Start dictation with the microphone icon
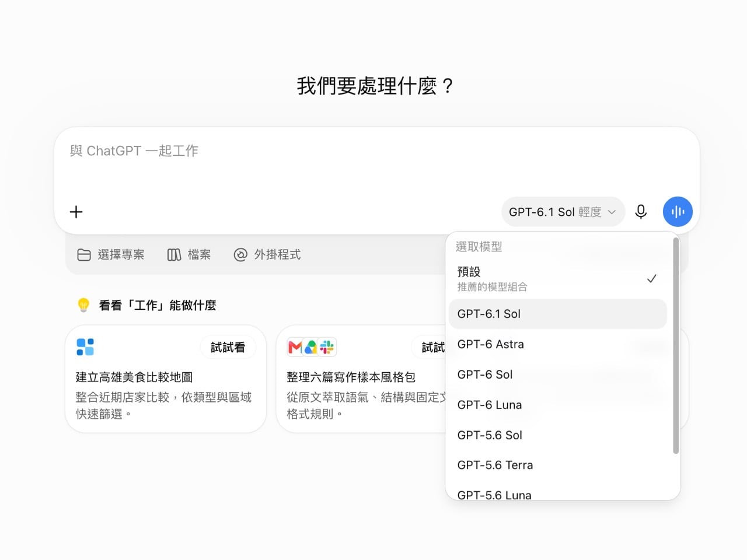The image size is (747, 560). [x=641, y=212]
